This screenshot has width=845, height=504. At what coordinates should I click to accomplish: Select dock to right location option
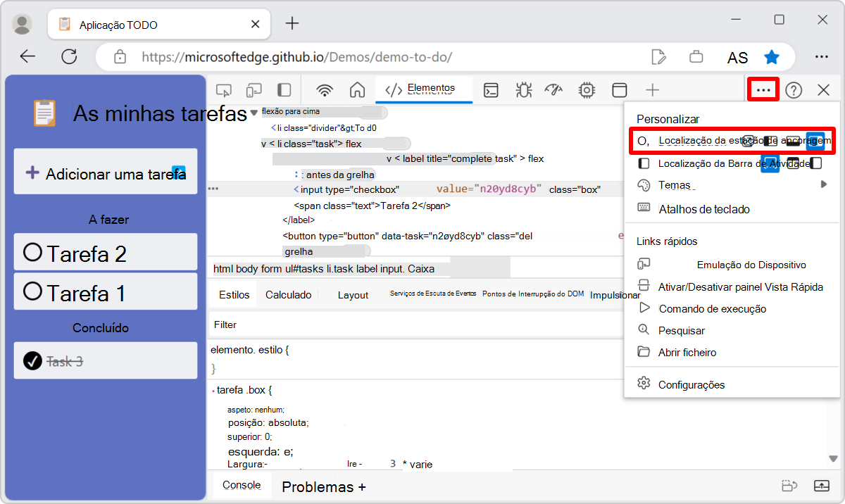(815, 141)
